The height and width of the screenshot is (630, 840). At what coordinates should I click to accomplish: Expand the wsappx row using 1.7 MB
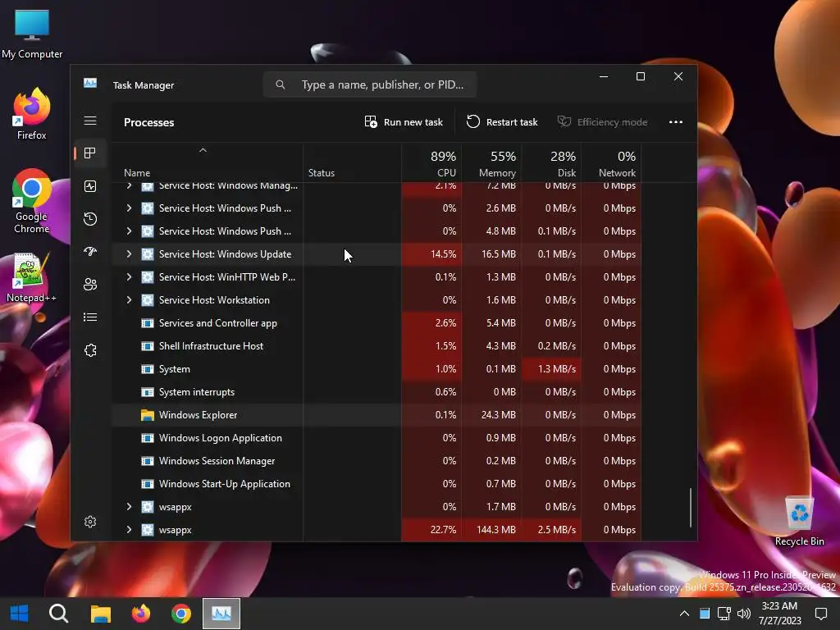point(129,507)
